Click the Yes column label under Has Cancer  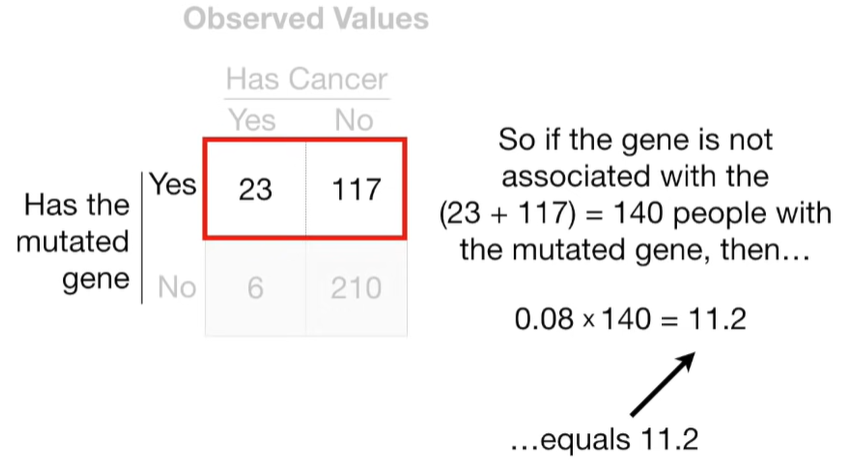(252, 120)
